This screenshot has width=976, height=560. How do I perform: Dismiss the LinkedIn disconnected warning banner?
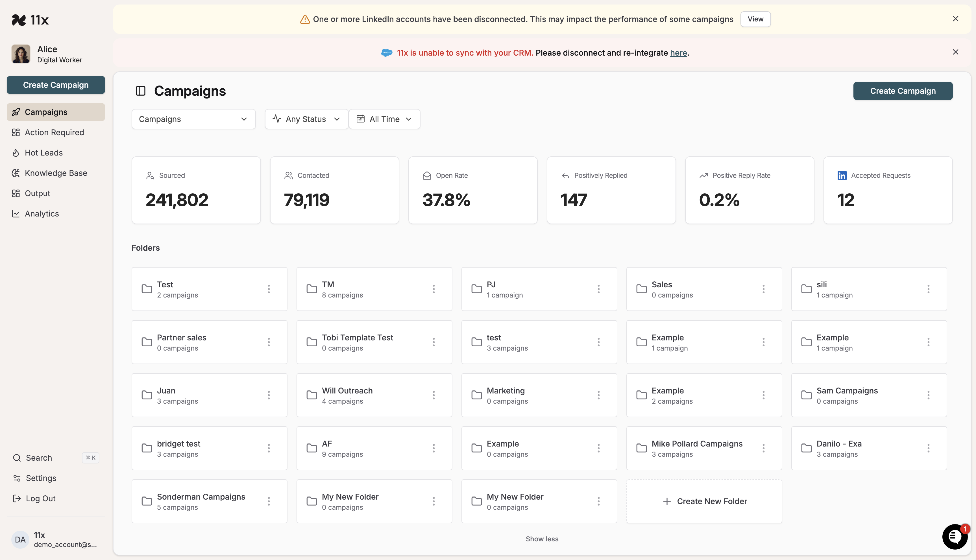coord(955,19)
